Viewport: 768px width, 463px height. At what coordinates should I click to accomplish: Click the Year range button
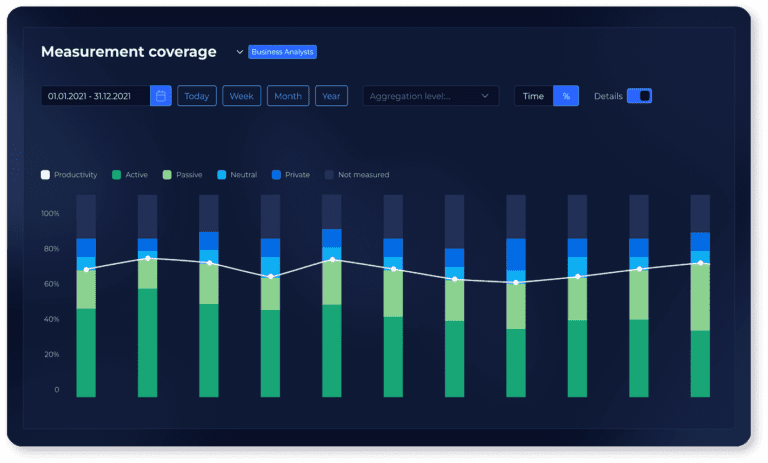tap(331, 96)
